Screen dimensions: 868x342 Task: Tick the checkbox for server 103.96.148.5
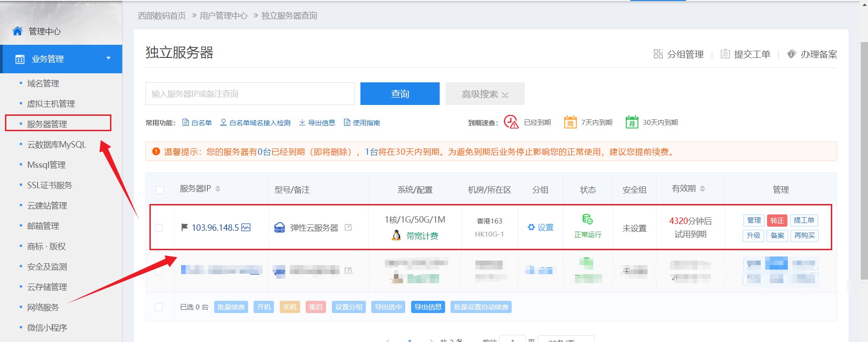click(x=159, y=228)
